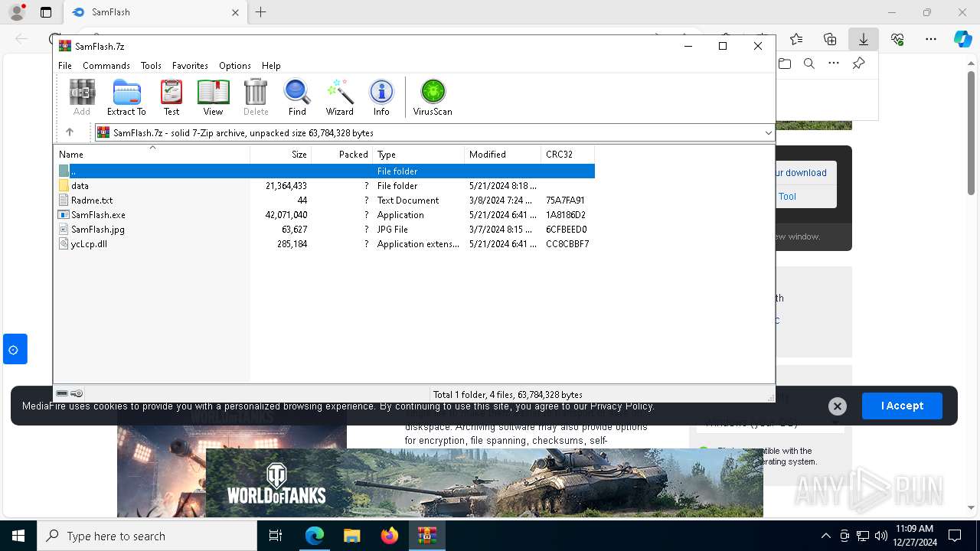
Task: Open the Tools menu
Action: click(151, 66)
